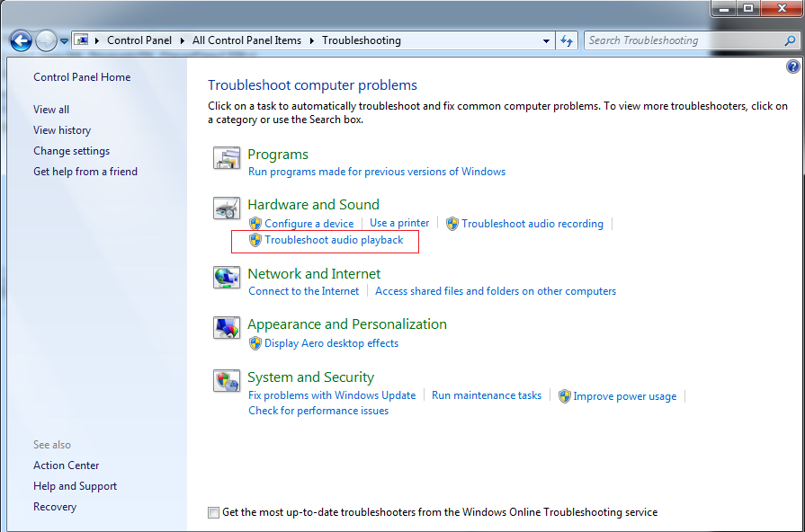Enable most up-to-date troubleshooters checkbox
The width and height of the screenshot is (805, 532).
(213, 512)
